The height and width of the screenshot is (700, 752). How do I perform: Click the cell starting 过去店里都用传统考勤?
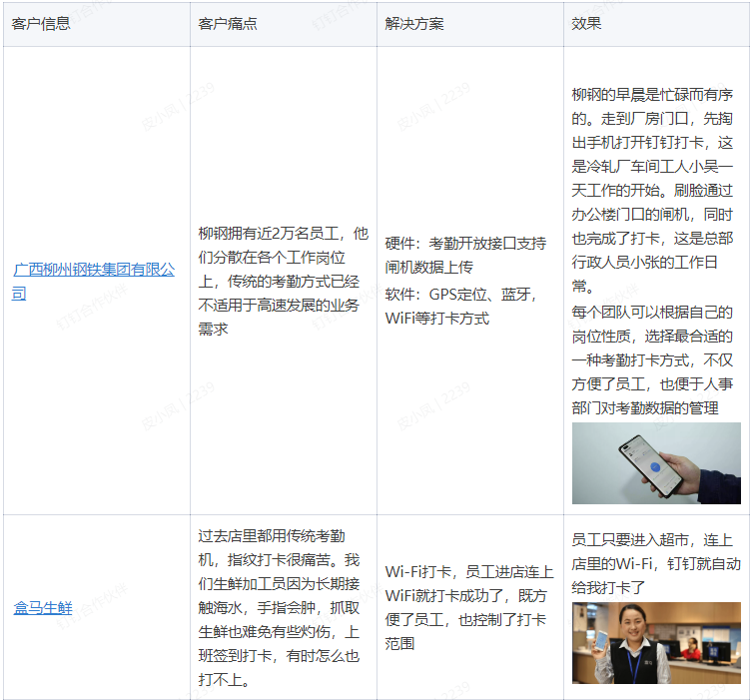click(283, 607)
